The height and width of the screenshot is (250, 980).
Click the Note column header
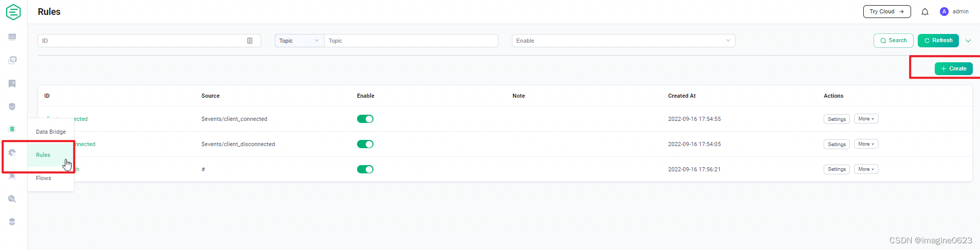click(x=519, y=96)
